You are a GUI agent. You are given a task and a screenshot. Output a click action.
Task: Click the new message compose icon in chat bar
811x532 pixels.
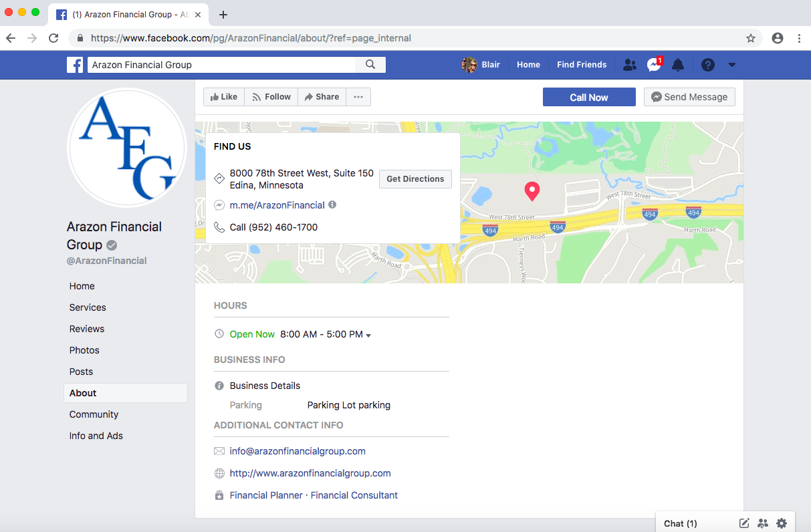point(744,523)
